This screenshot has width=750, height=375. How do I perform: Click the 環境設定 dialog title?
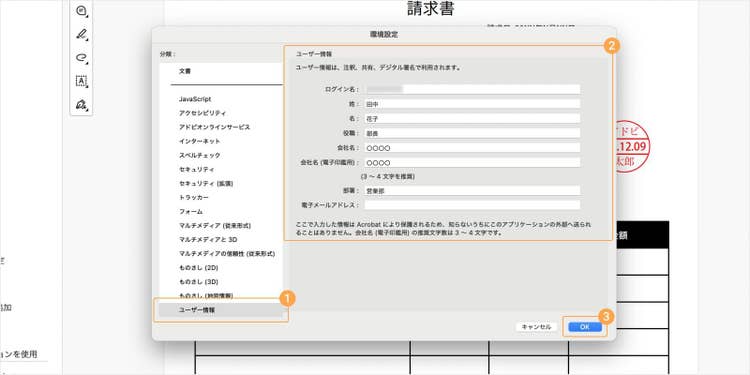click(x=384, y=34)
